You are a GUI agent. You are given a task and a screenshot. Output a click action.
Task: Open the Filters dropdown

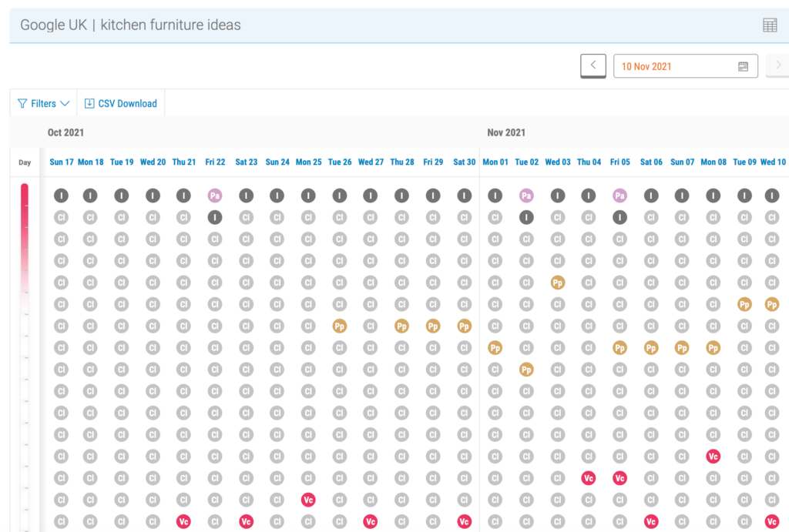click(42, 102)
